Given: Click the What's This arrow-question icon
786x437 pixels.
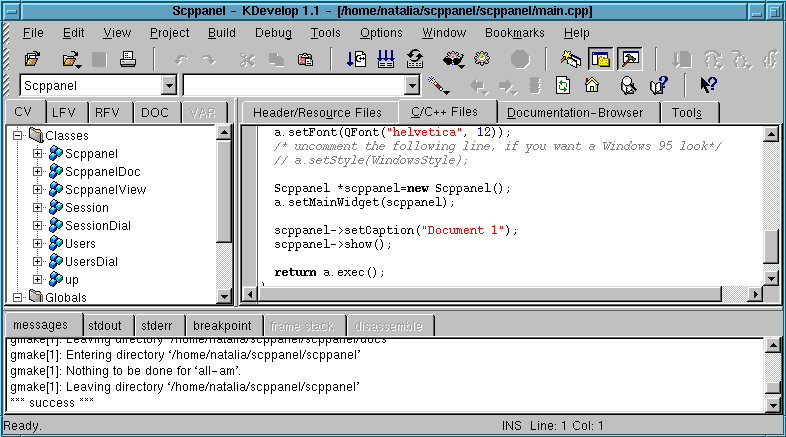Looking at the screenshot, I should (708, 85).
